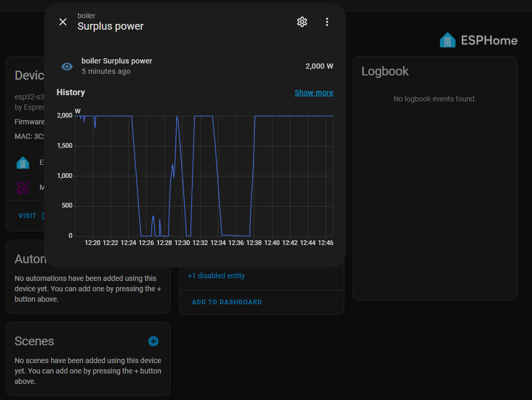Viewport: 532px width, 400px height.
Task: Click the 12:20 time axis label
Action: tap(92, 243)
